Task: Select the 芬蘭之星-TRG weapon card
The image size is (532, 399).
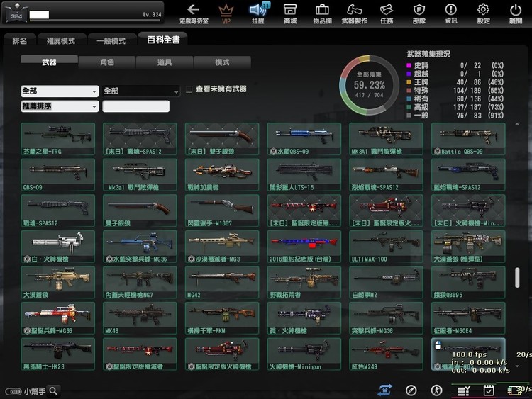Action: pyautogui.click(x=57, y=139)
